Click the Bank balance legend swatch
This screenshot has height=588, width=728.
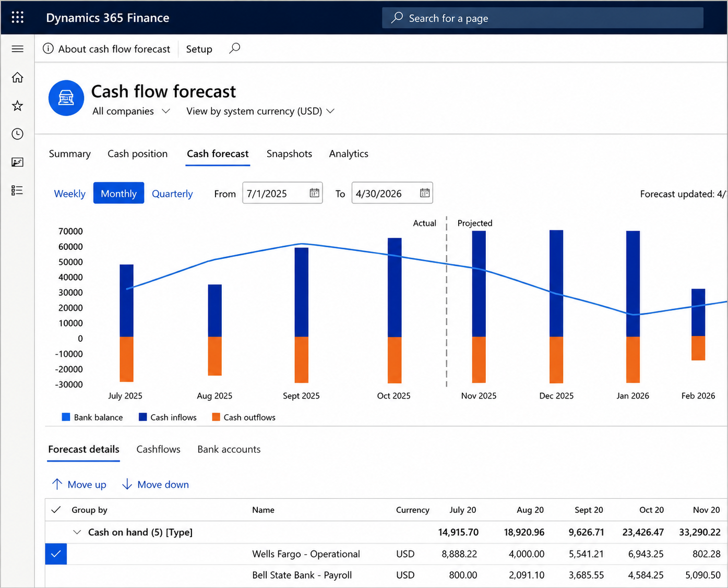pyautogui.click(x=66, y=417)
